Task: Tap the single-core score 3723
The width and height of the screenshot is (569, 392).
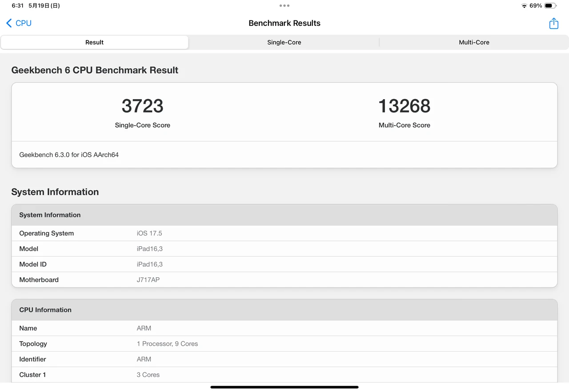Action: (x=142, y=106)
